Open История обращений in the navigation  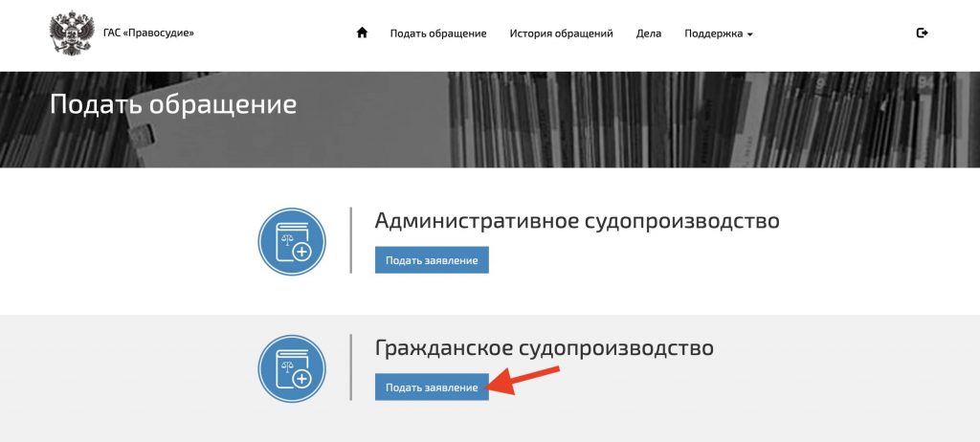[x=561, y=33]
